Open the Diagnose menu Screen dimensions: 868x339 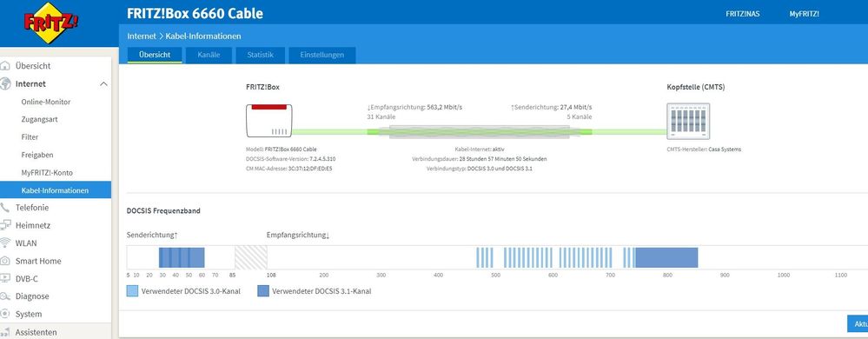pos(32,296)
